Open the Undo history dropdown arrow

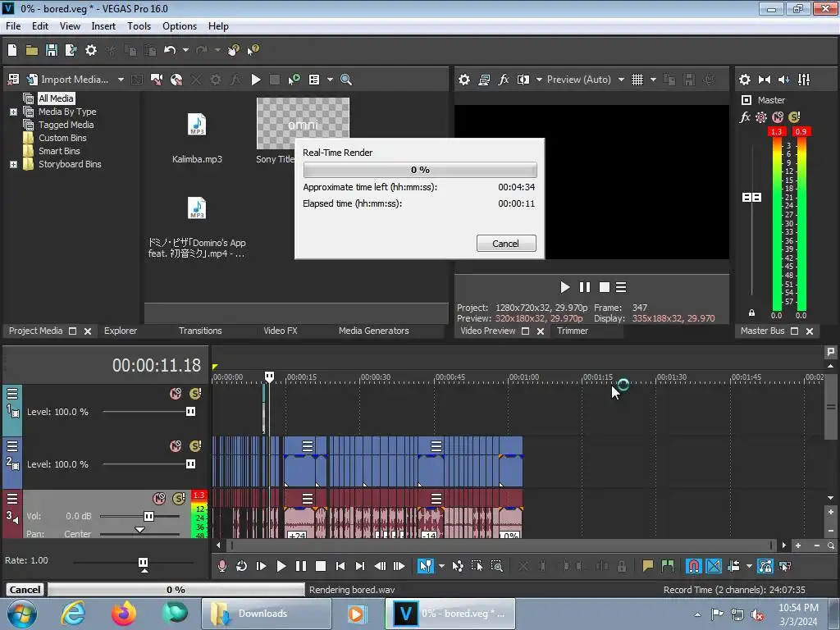coord(185,50)
